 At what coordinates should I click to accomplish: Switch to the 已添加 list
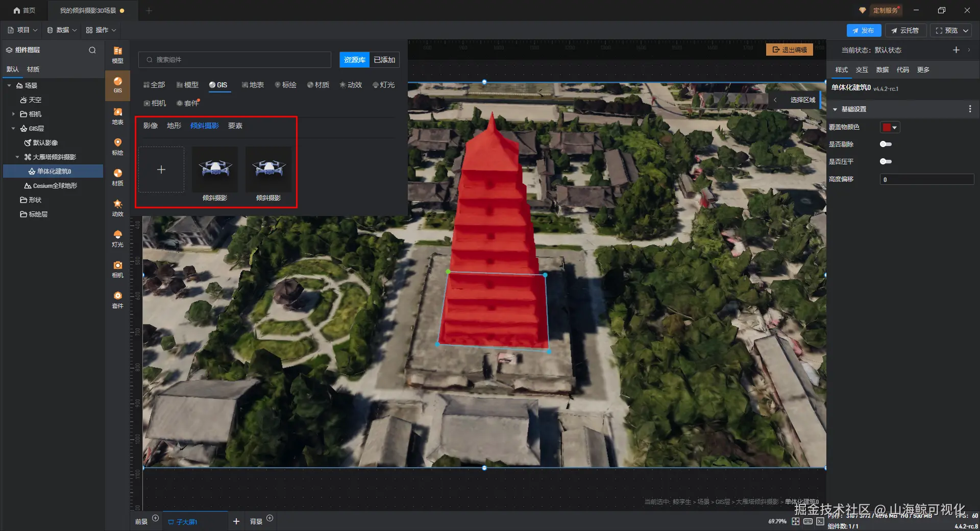click(384, 60)
